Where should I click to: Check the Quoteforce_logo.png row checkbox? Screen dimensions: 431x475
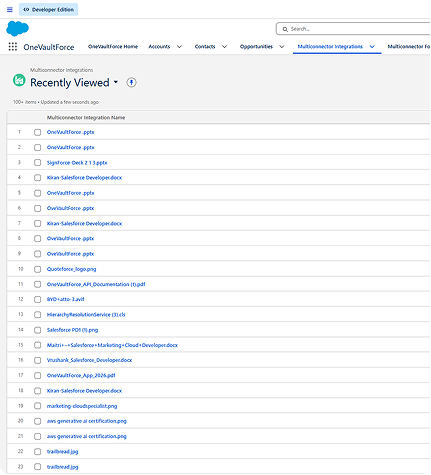pos(37,269)
